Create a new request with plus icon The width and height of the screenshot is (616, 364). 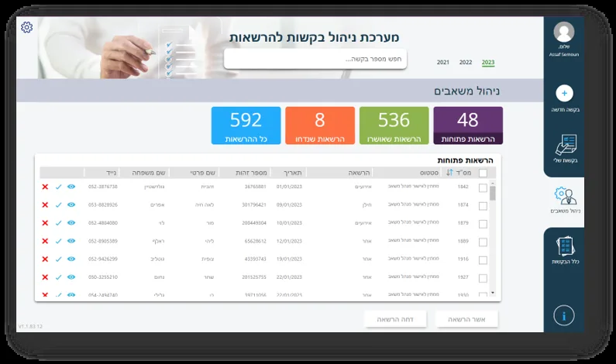click(x=564, y=94)
